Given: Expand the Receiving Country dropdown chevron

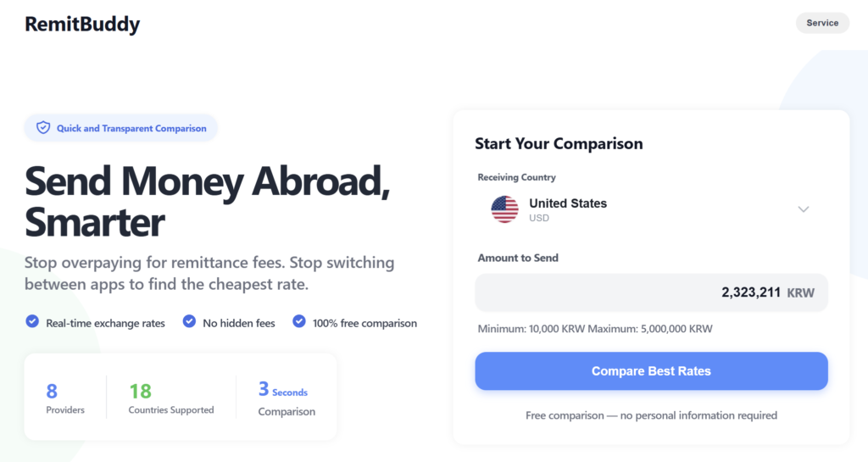Looking at the screenshot, I should tap(804, 209).
